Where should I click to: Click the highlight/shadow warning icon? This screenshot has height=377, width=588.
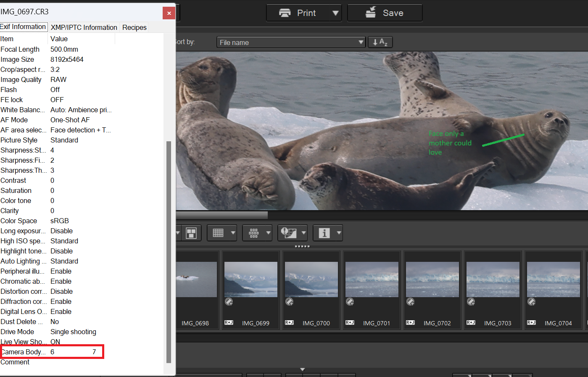click(x=289, y=233)
